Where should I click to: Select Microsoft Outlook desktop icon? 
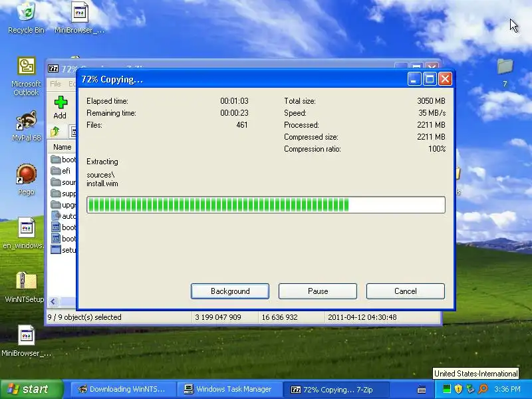point(26,76)
